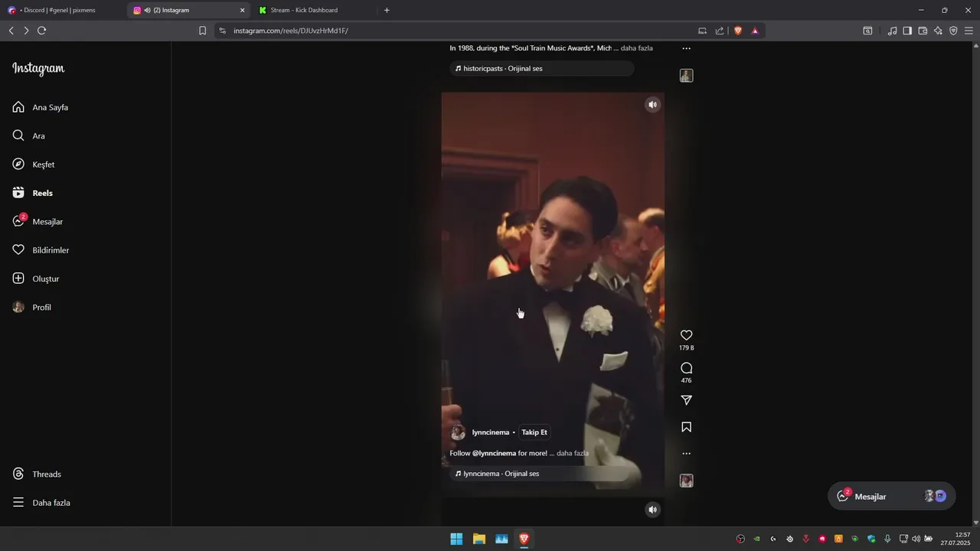Open Brave VPN shield icon
The width and height of the screenshot is (980, 551).
(x=953, y=31)
